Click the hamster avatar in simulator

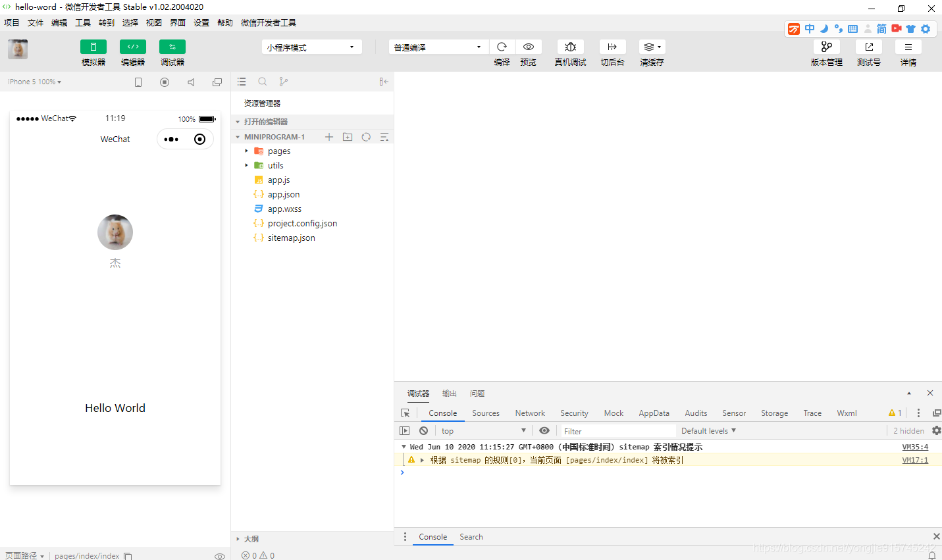pyautogui.click(x=115, y=232)
